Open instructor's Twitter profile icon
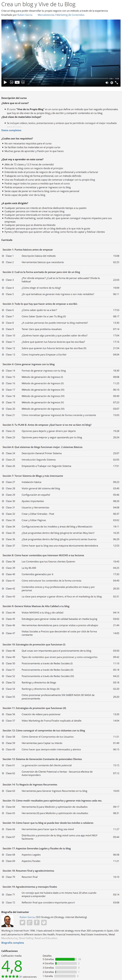 coord(22,922)
